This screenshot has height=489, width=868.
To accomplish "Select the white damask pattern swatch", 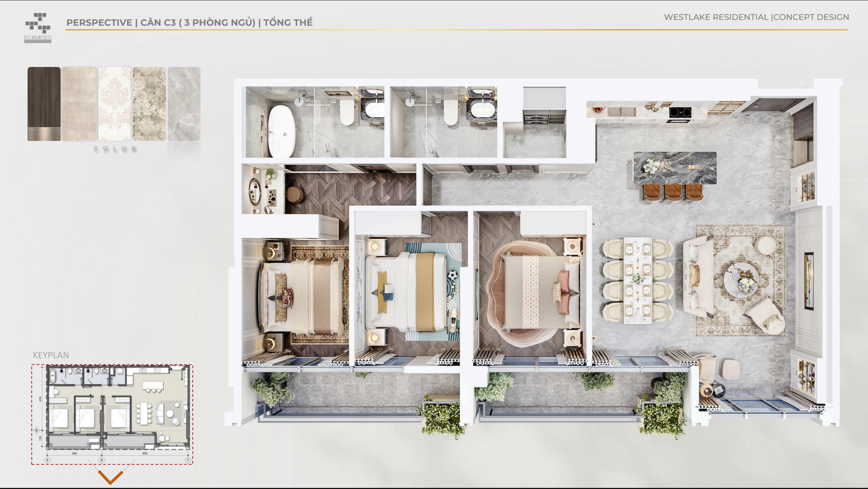I will click(x=114, y=104).
